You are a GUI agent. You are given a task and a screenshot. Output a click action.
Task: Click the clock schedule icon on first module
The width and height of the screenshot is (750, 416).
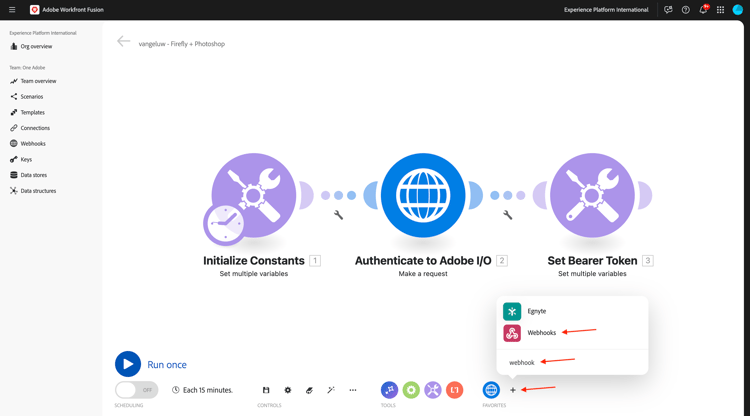click(224, 224)
